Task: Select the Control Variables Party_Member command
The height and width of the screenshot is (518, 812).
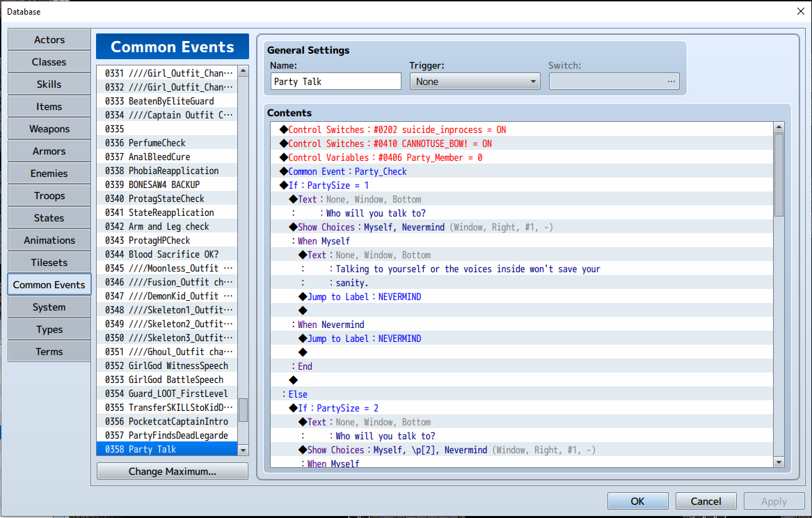Action: coord(522,158)
